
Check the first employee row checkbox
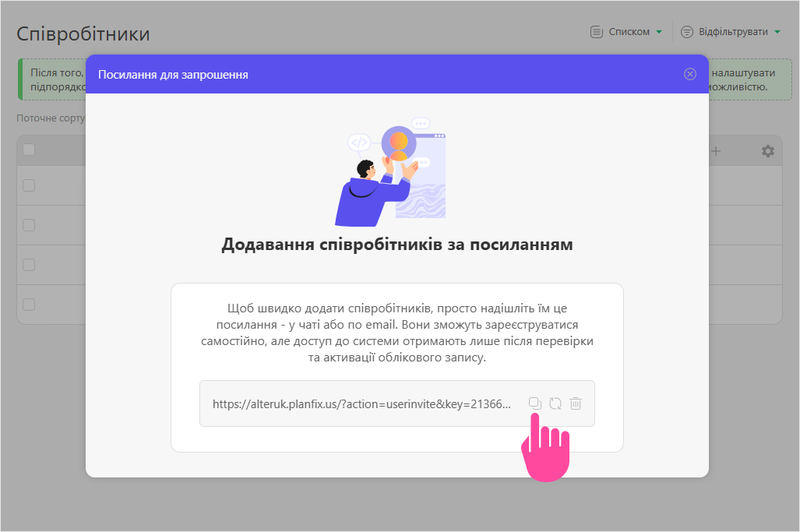[x=29, y=185]
